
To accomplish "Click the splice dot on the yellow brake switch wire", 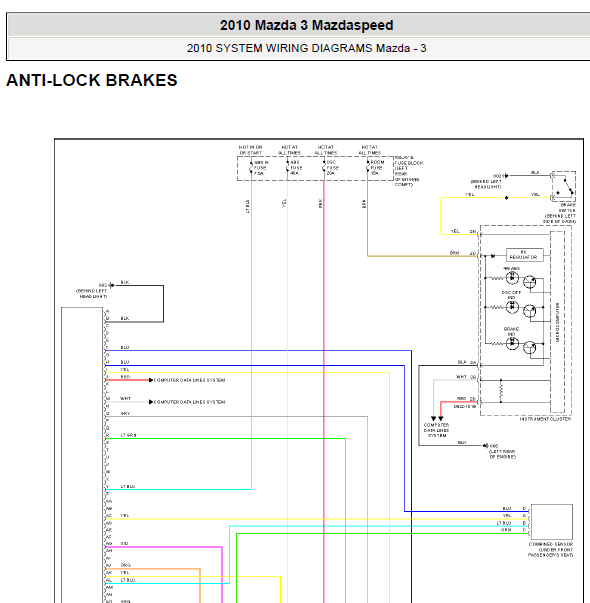I will tap(507, 198).
